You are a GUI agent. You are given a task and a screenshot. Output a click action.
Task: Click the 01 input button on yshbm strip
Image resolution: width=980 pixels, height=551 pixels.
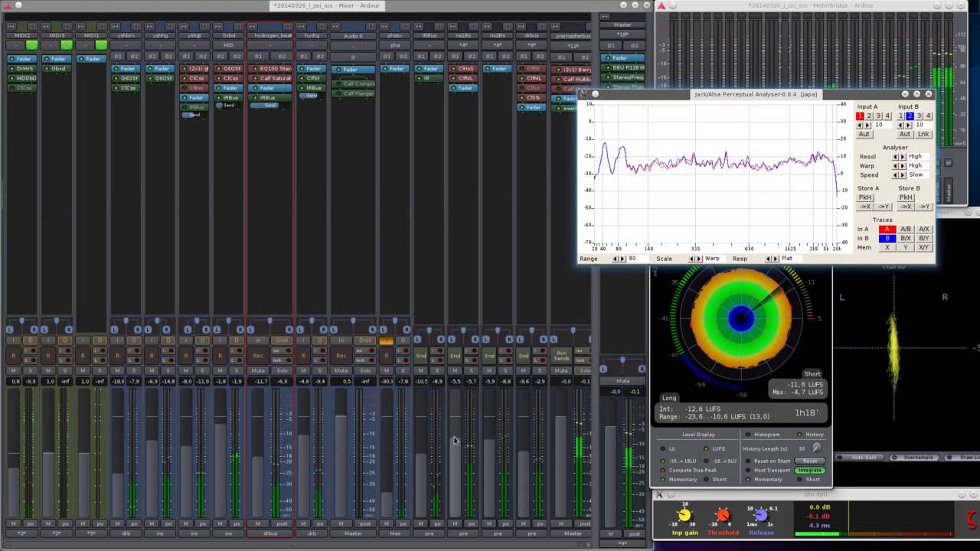(x=118, y=56)
